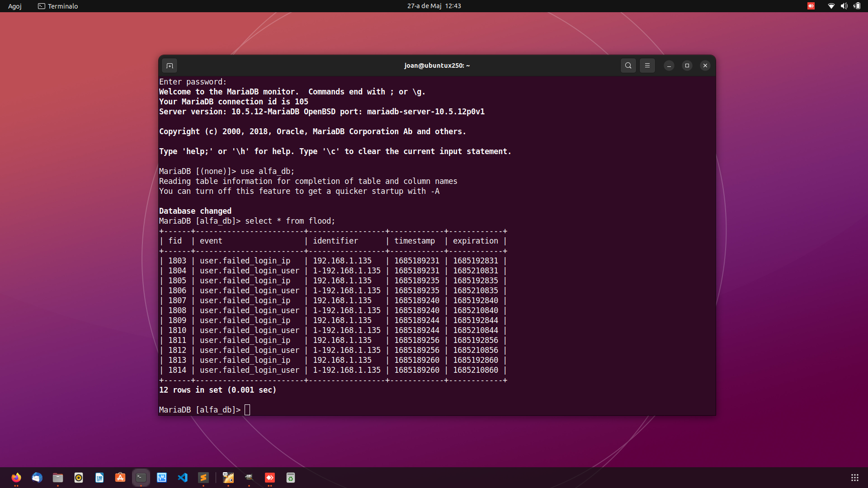Open the Wi-Fi status icon
The height and width of the screenshot is (488, 868).
pyautogui.click(x=831, y=6)
